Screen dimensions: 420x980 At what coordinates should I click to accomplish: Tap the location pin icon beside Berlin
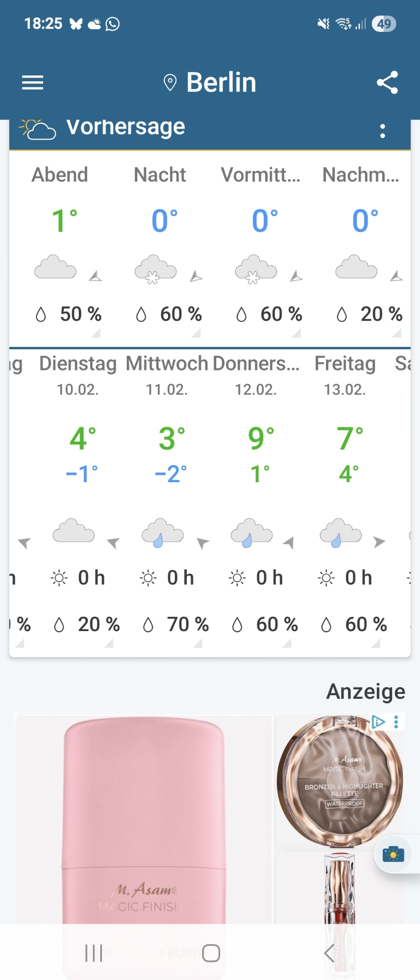point(170,83)
